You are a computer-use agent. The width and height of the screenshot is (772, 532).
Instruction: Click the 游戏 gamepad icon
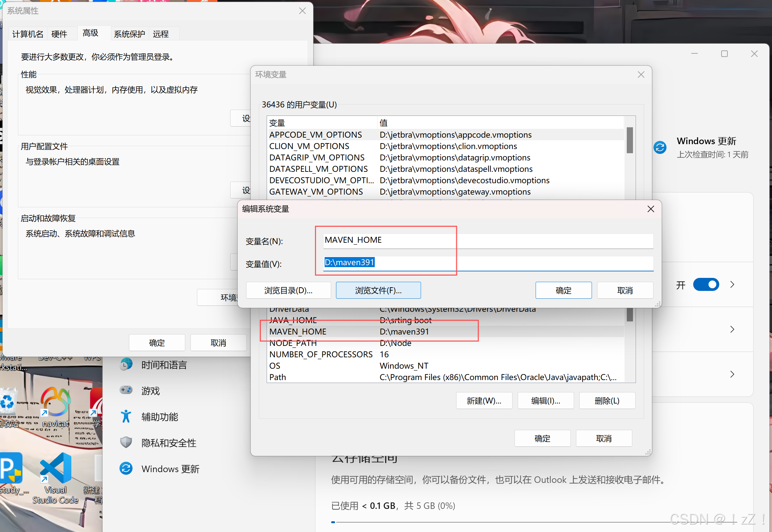tap(126, 390)
